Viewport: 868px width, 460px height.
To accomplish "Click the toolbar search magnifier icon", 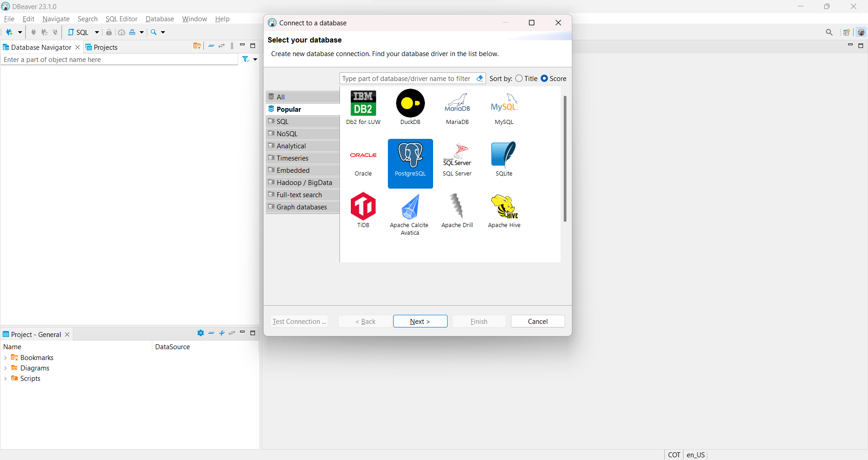I will pos(154,32).
